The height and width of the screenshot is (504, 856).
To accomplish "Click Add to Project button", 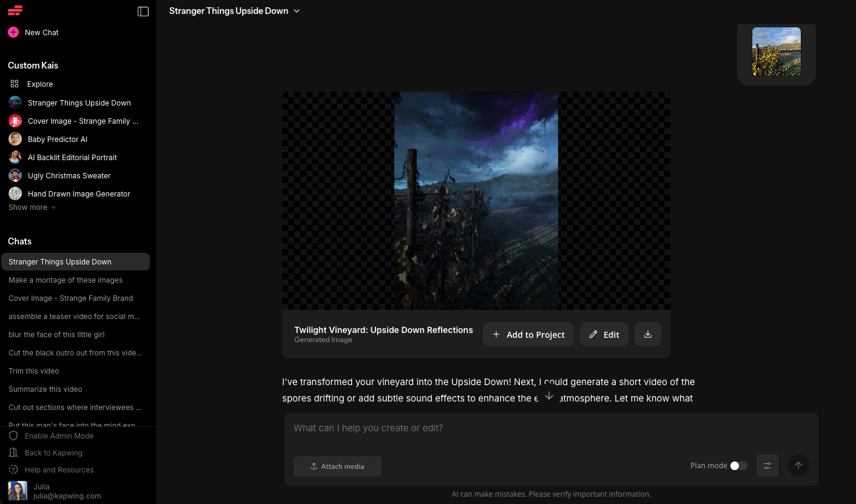I will [528, 334].
